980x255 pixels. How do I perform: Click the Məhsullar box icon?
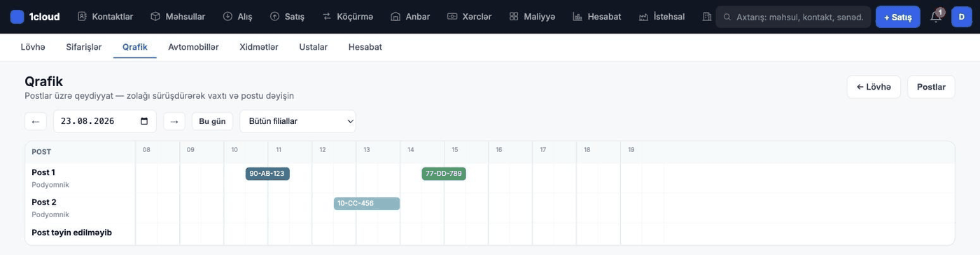click(x=155, y=16)
